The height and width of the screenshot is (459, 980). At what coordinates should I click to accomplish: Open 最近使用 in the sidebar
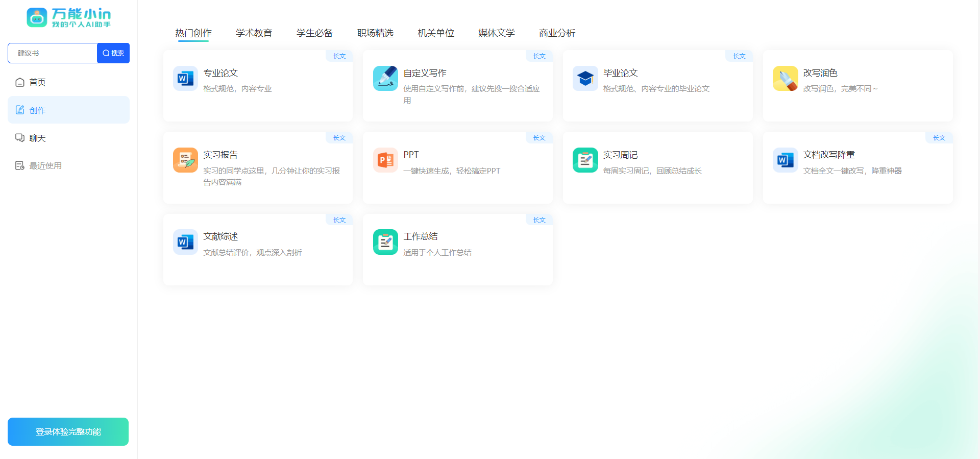click(45, 166)
